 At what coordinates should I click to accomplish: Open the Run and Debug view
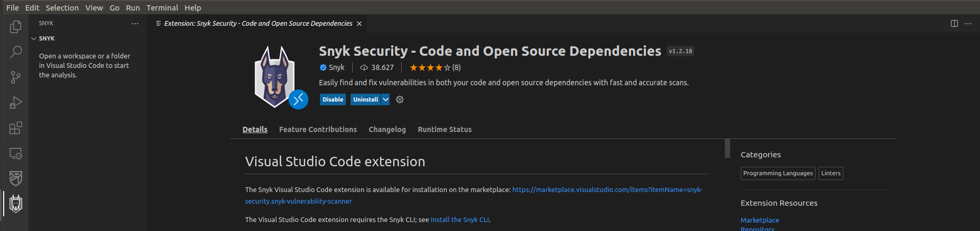16,103
